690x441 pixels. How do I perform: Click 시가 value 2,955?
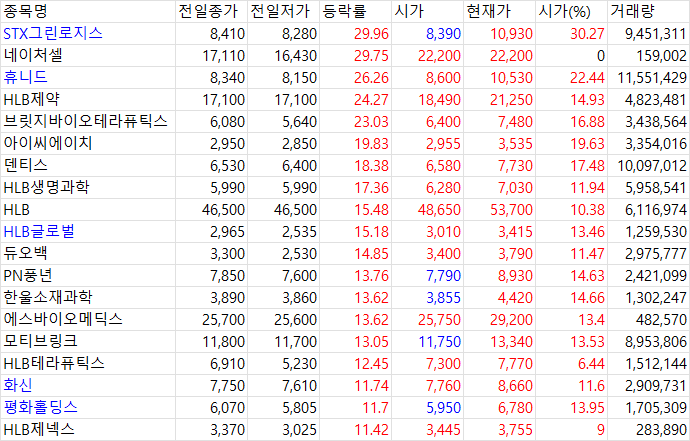click(443, 144)
